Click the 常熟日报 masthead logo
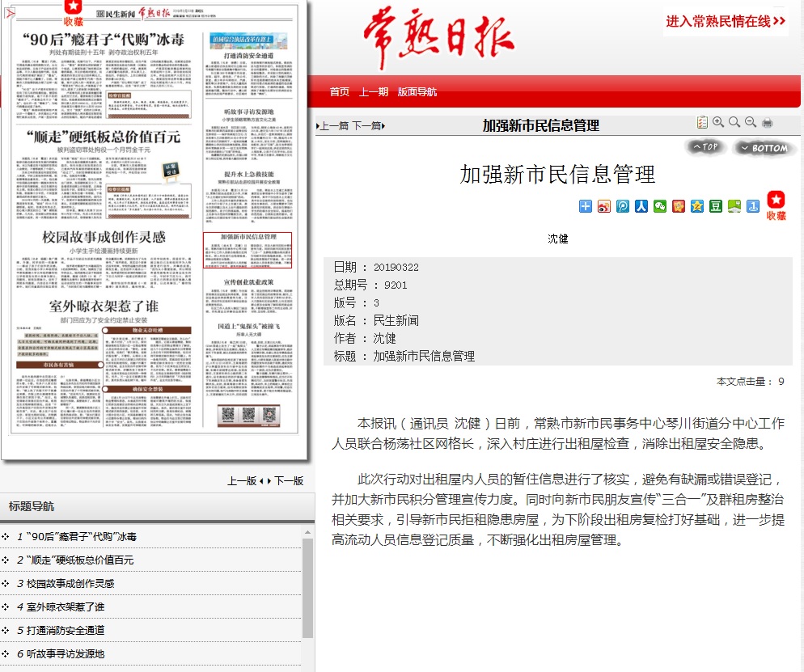Screen dimensions: 804x672 tap(438, 38)
